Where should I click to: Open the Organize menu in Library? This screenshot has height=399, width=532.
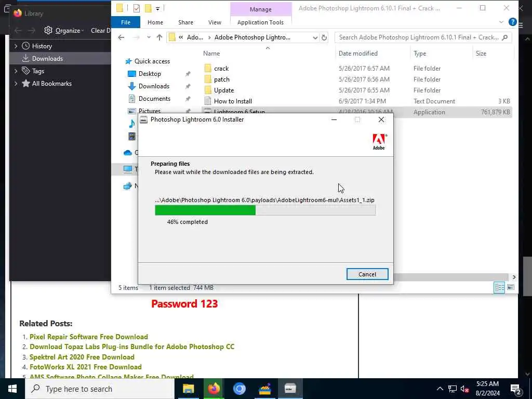click(64, 31)
